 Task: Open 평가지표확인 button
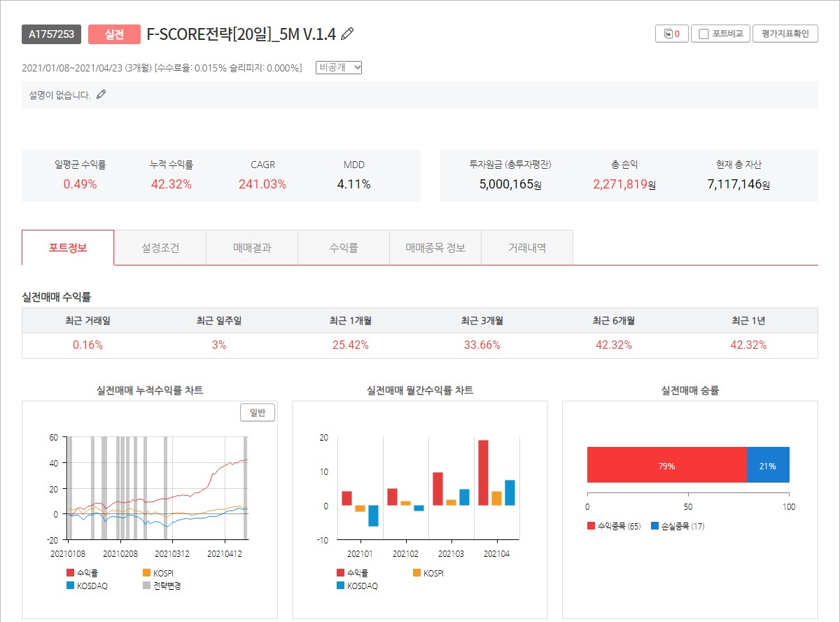pos(785,34)
